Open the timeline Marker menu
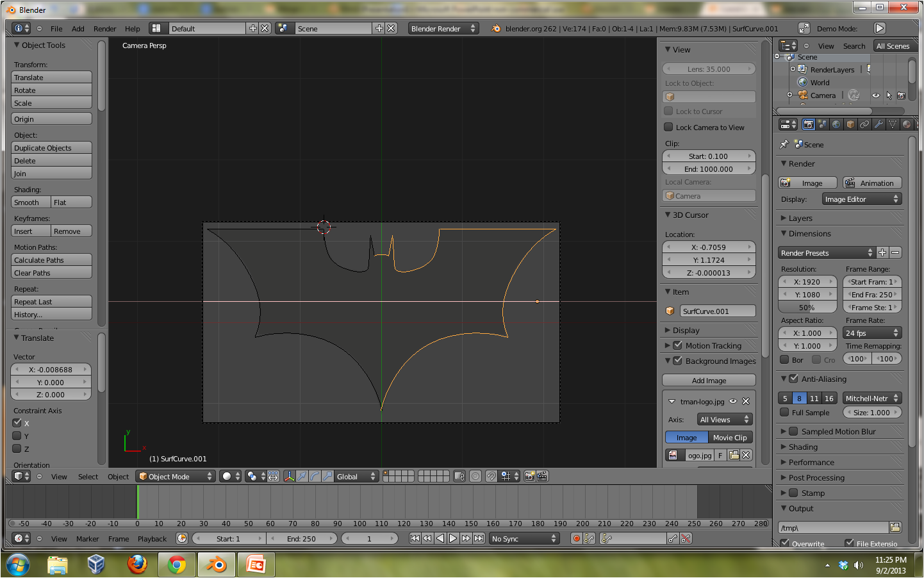924x578 pixels. pos(87,539)
